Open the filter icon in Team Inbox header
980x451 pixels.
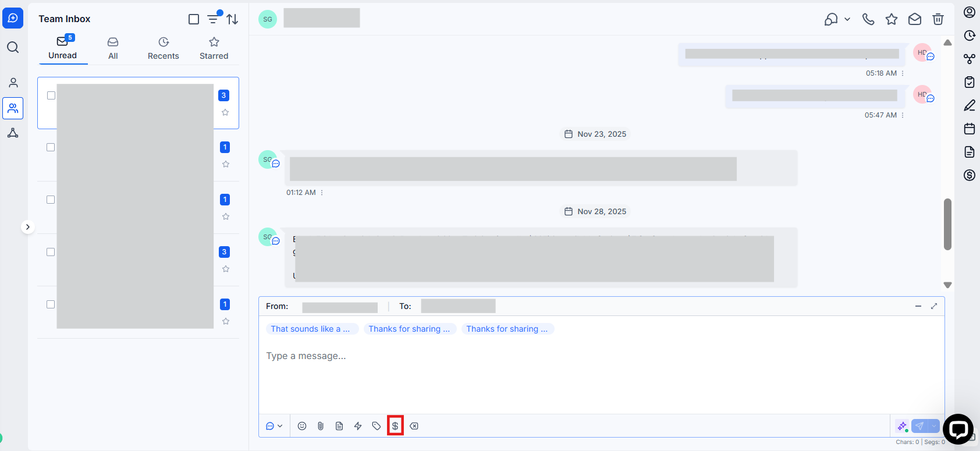214,19
